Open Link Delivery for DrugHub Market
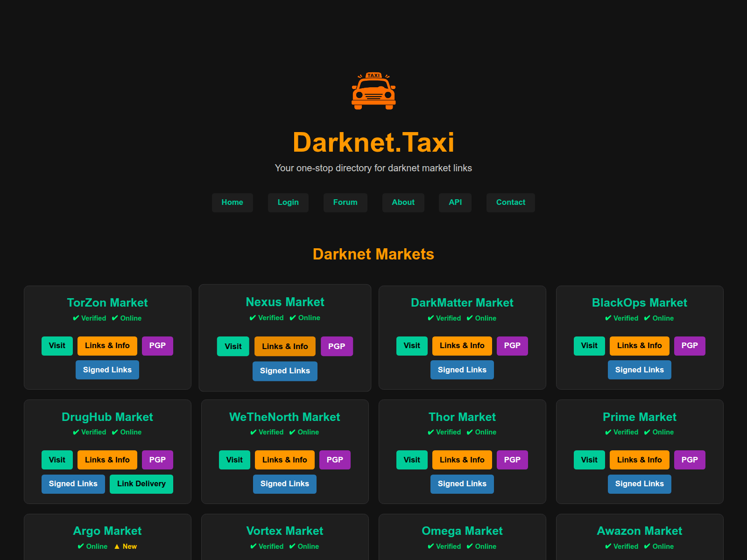 point(141,484)
